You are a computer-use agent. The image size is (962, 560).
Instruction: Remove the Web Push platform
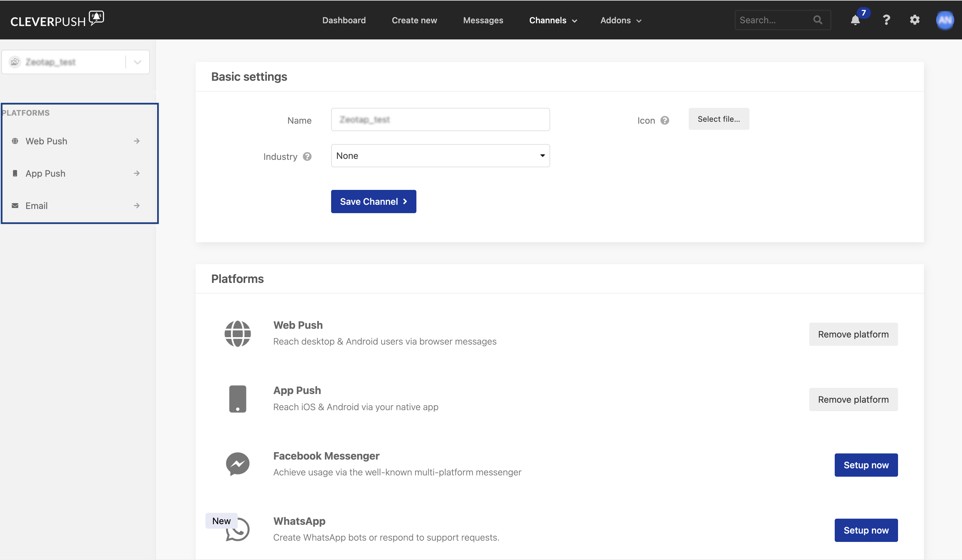pyautogui.click(x=853, y=334)
